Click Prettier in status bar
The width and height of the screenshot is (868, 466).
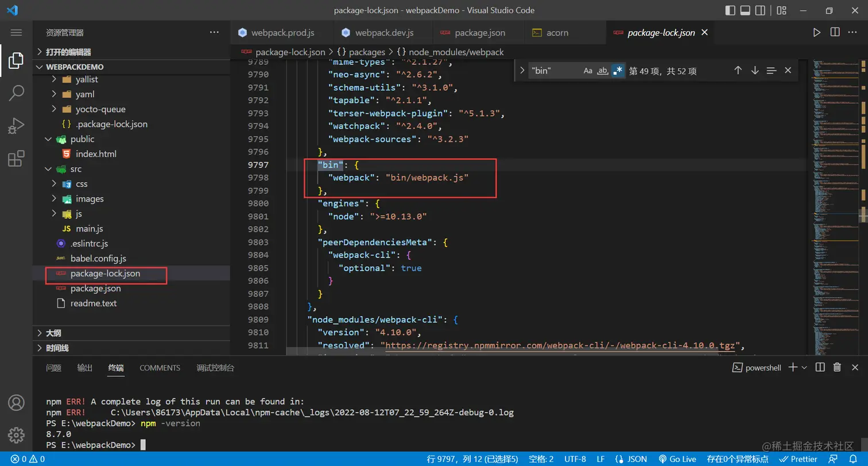tap(798, 459)
